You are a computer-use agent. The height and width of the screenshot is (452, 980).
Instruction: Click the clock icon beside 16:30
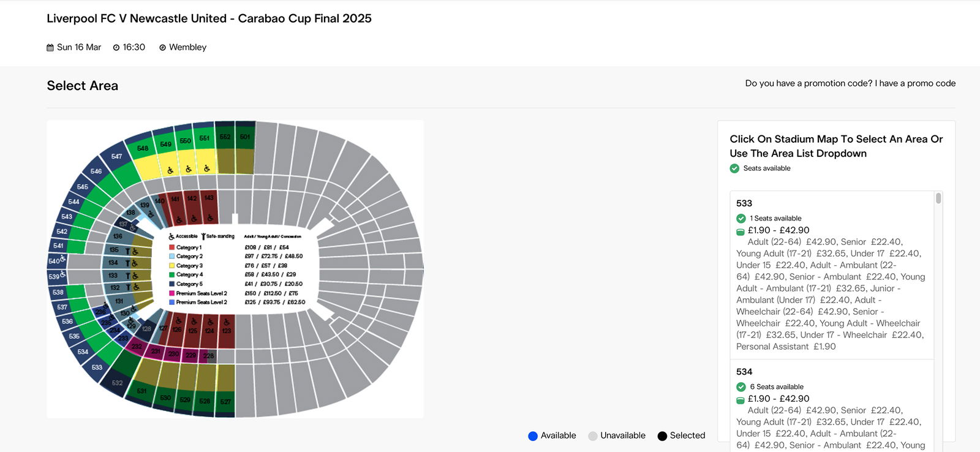(115, 47)
